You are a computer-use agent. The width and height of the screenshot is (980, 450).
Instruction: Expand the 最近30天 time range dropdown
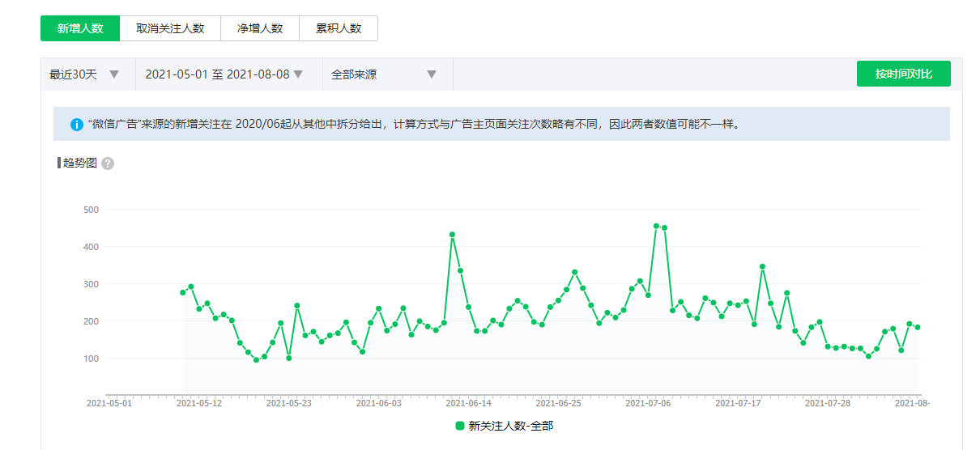(x=85, y=74)
